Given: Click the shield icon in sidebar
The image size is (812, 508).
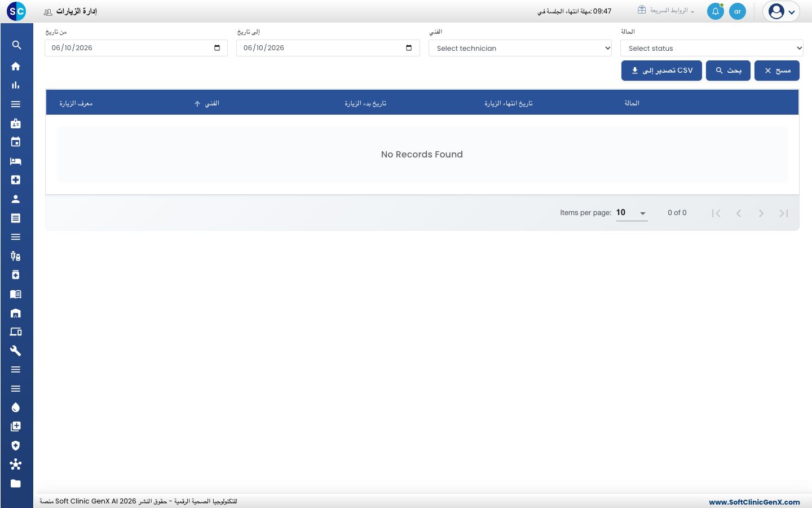Looking at the screenshot, I should coord(16,445).
